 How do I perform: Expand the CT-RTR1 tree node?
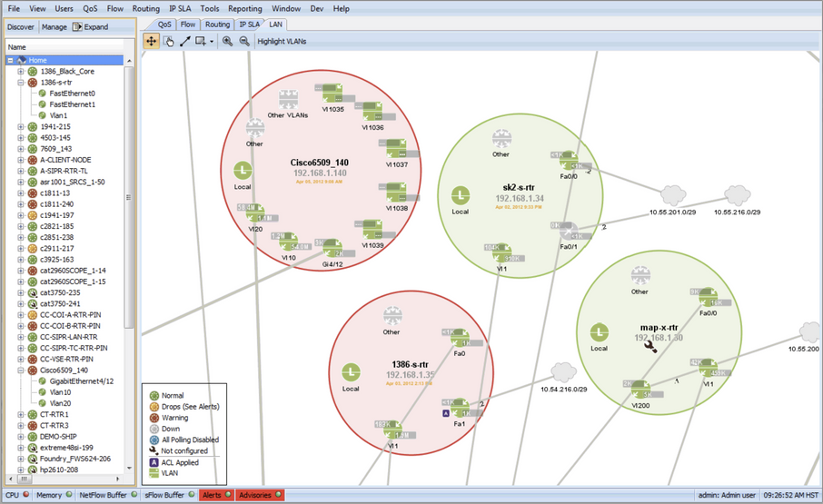tap(21, 414)
